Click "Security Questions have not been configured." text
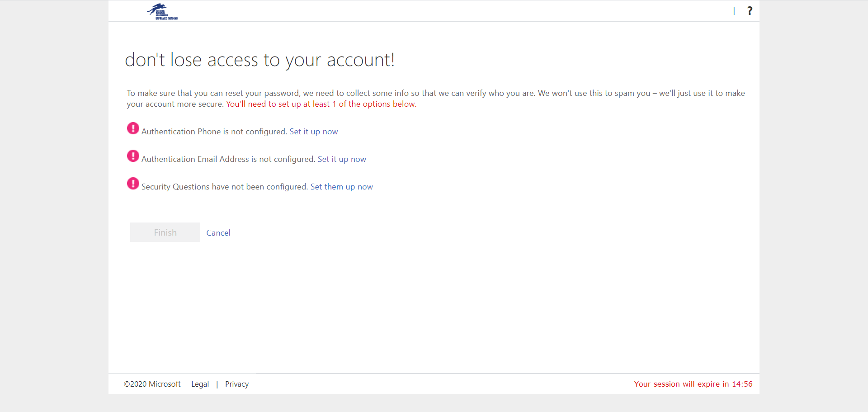The image size is (868, 412). coord(225,187)
